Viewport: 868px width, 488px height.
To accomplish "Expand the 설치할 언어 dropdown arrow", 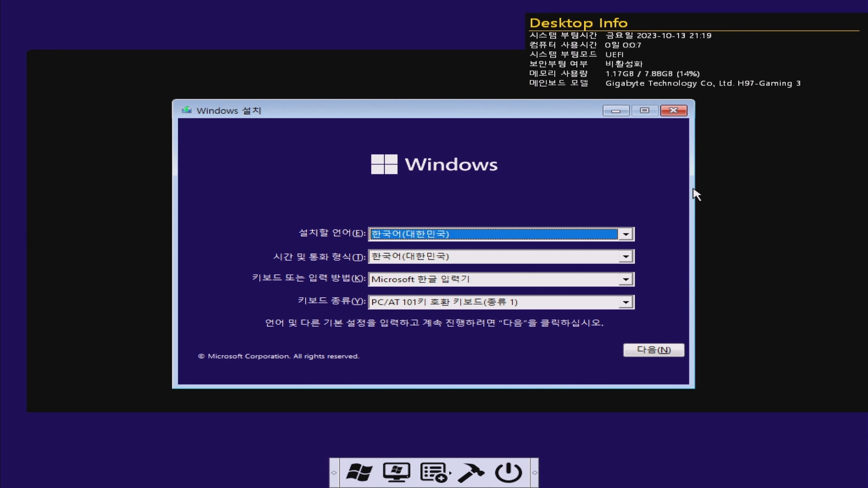I will [626, 234].
